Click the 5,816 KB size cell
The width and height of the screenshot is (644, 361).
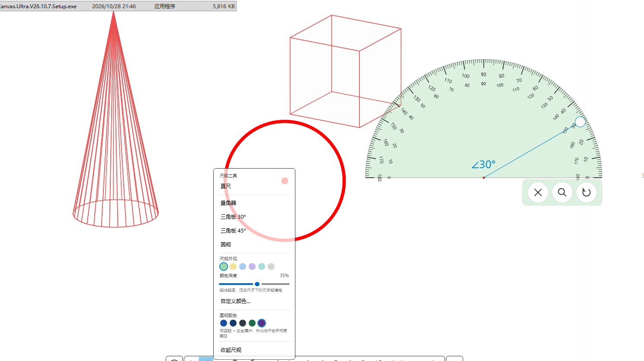[224, 6]
